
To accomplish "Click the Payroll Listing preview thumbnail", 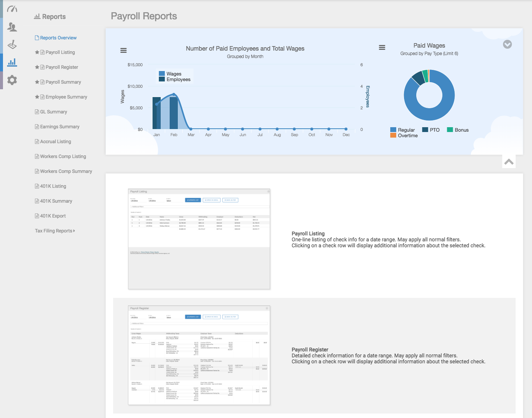I will pos(199,239).
